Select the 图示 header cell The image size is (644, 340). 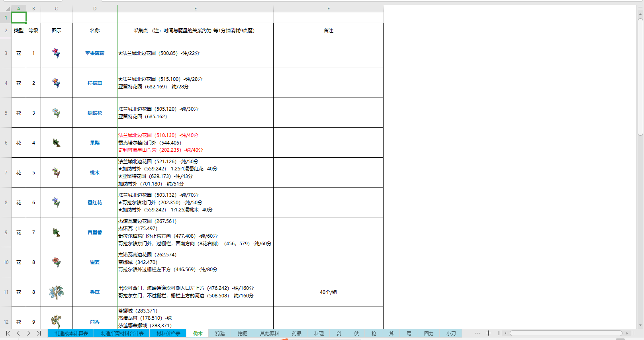tap(57, 30)
